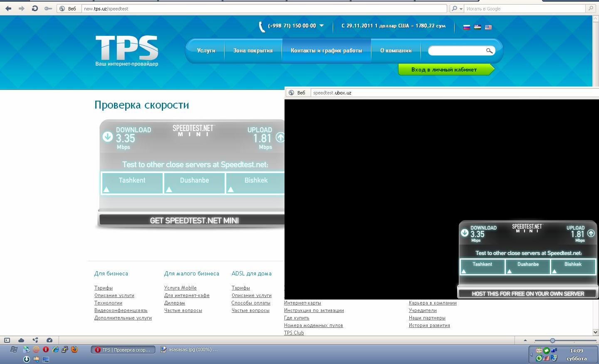Open the О компании menu item

click(396, 50)
